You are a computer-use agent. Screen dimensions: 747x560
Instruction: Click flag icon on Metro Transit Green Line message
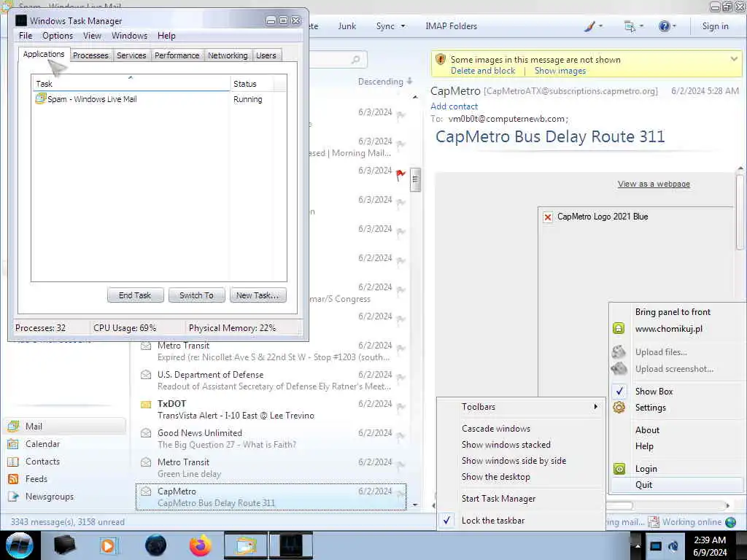(401, 464)
